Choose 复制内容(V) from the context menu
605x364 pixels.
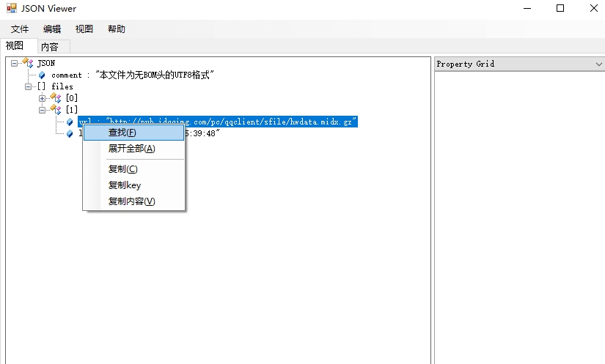134,201
